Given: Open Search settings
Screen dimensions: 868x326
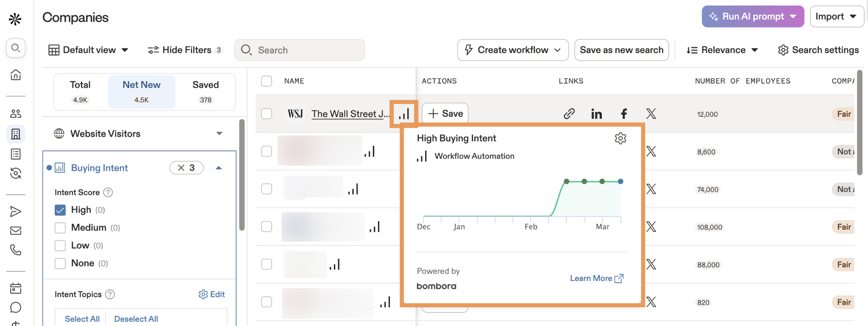Looking at the screenshot, I should 818,50.
